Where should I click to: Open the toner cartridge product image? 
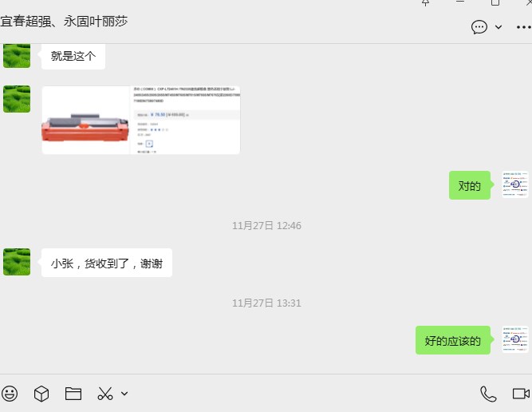click(141, 120)
